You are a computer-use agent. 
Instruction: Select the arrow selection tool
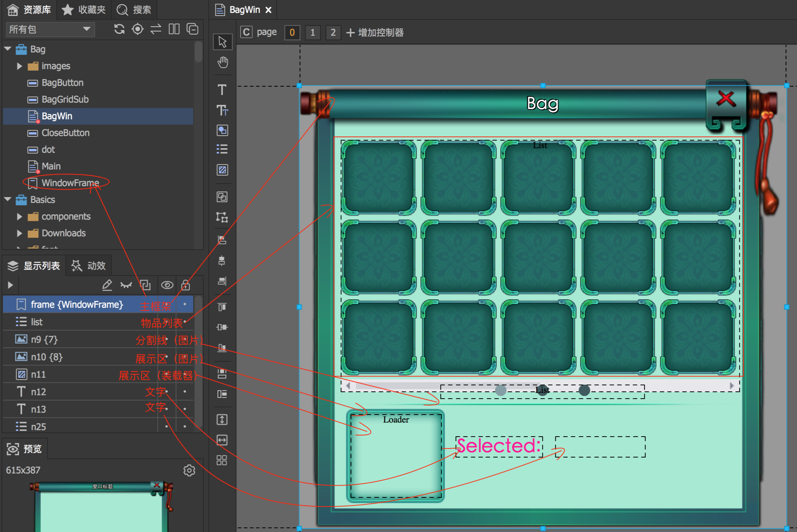click(x=222, y=42)
